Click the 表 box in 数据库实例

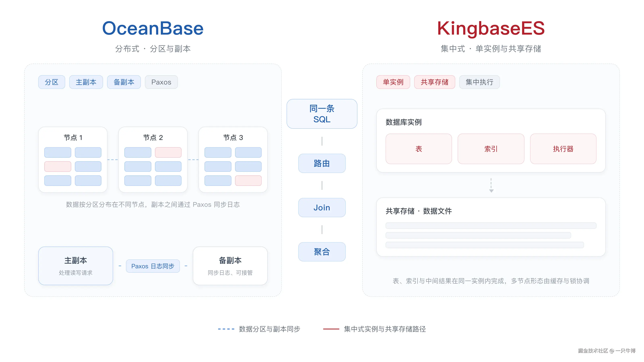click(419, 149)
